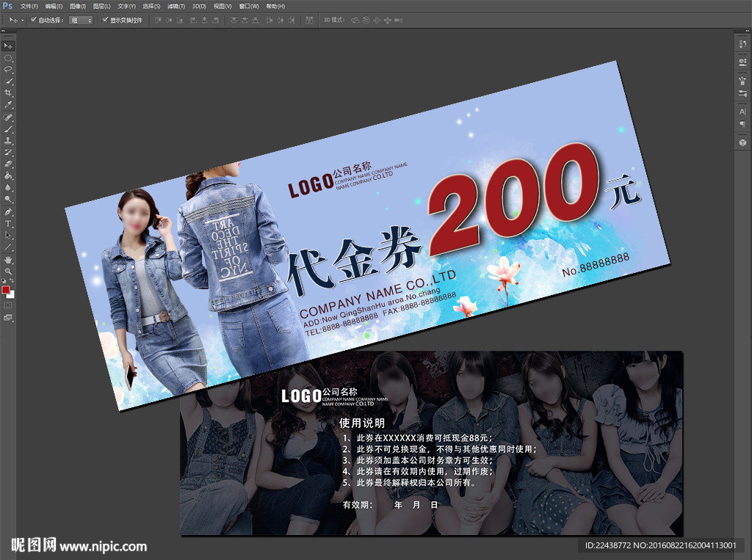Click Align left edges button
This screenshot has height=560, width=752.
point(194,20)
